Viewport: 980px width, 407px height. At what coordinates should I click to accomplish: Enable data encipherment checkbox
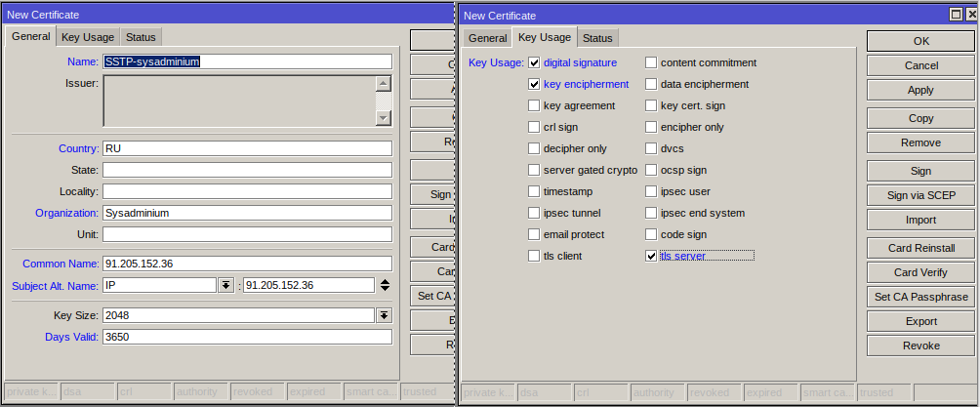(651, 84)
